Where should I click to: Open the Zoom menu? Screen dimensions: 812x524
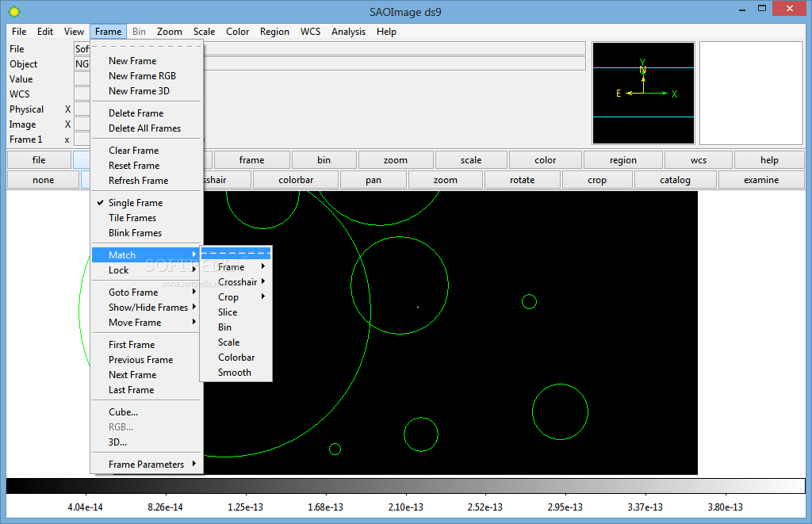coord(170,32)
